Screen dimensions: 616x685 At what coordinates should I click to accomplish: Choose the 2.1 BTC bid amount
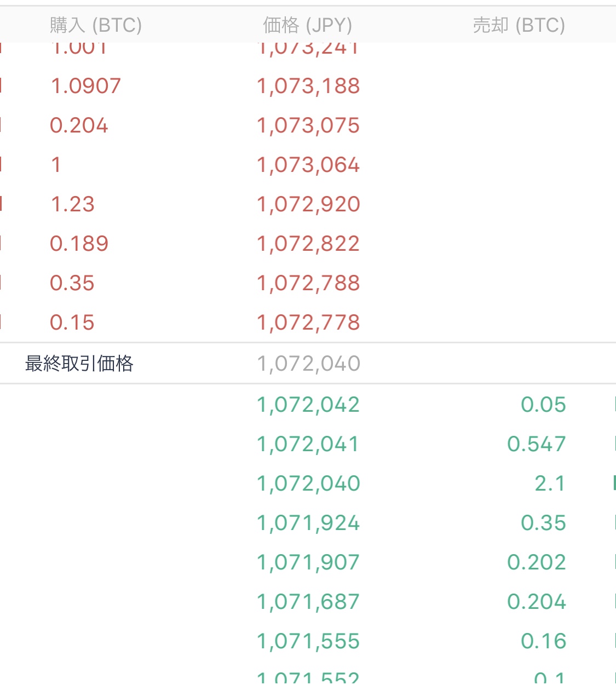pyautogui.click(x=550, y=483)
